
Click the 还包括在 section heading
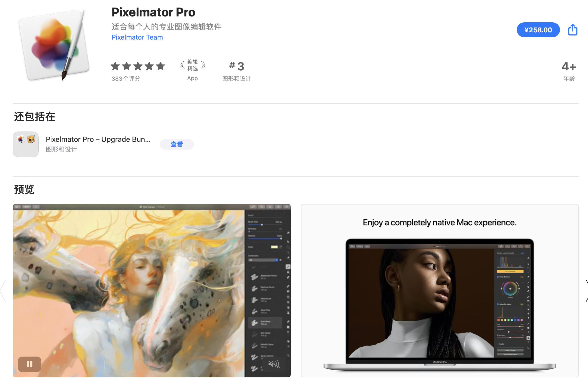pos(35,117)
